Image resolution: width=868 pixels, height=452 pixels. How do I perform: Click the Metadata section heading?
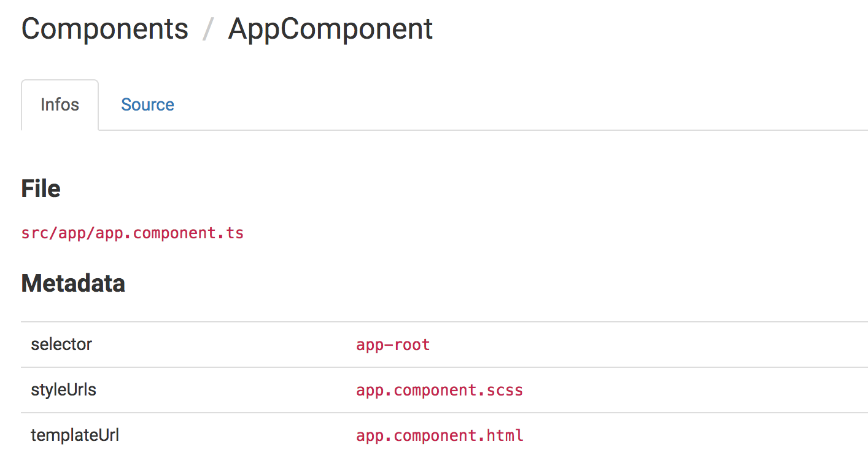pyautogui.click(x=73, y=283)
